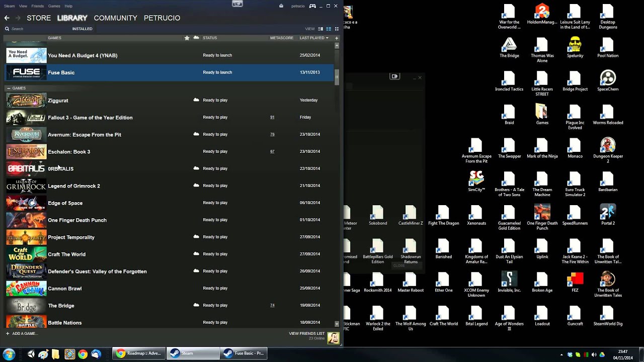644x362 pixels.
Task: Select the list view icon
Action: [x=328, y=29]
